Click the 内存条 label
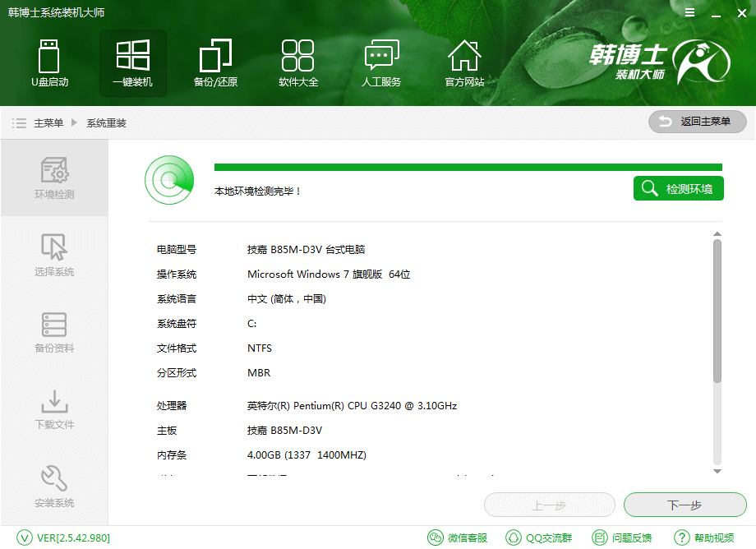756x549 pixels. (x=172, y=455)
